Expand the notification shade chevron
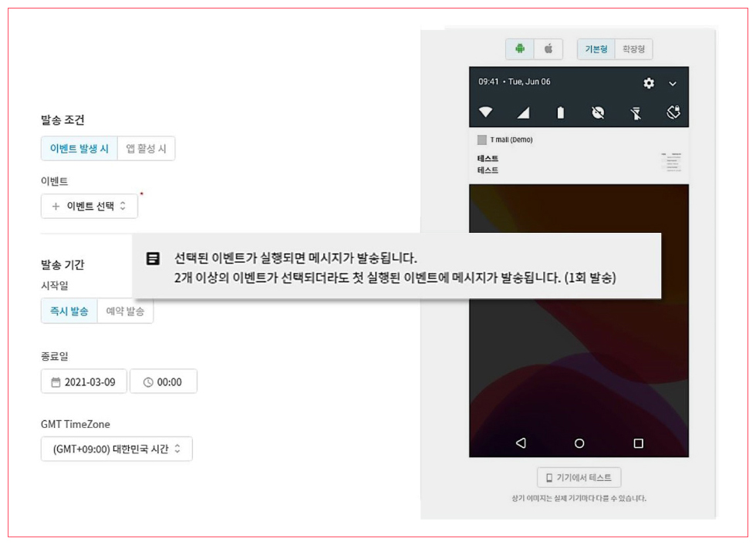Image resolution: width=756 pixels, height=545 pixels. click(x=673, y=83)
